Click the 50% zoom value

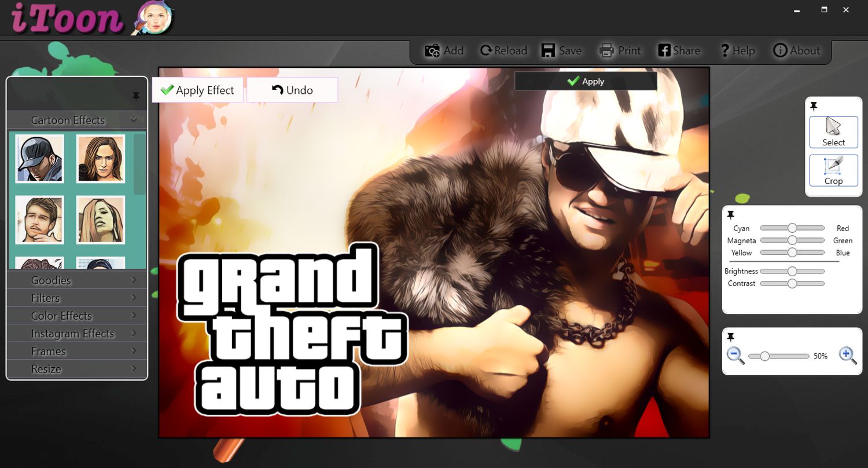tap(821, 356)
